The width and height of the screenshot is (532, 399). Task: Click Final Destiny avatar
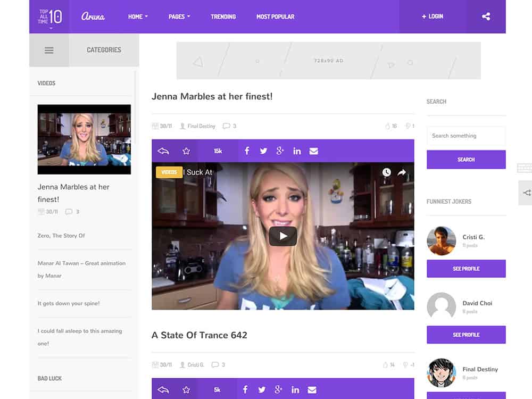tap(441, 373)
